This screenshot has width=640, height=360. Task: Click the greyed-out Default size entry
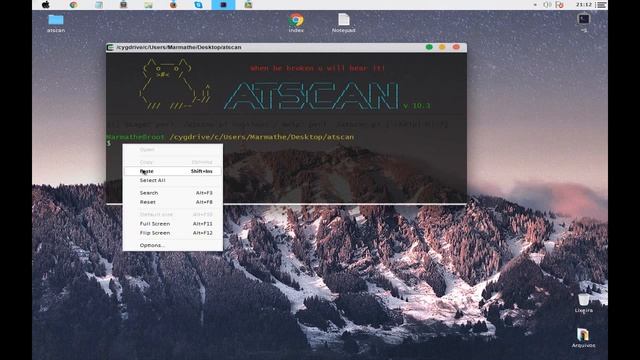pos(173,214)
